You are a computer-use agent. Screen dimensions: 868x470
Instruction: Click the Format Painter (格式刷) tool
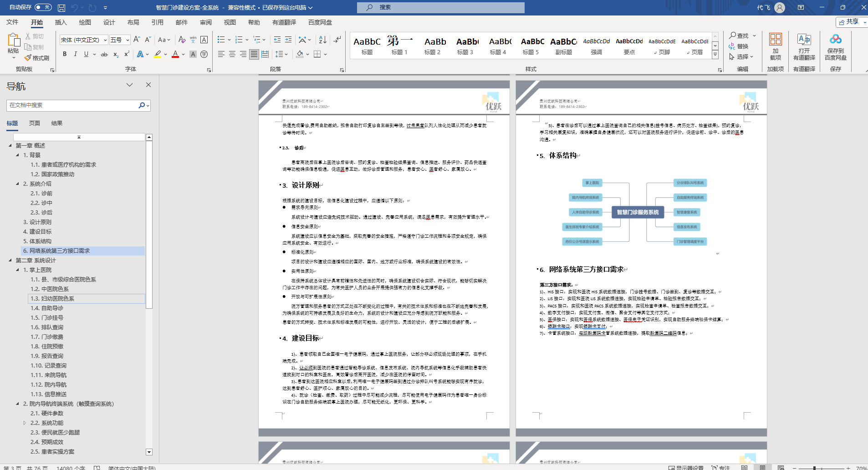pyautogui.click(x=37, y=58)
